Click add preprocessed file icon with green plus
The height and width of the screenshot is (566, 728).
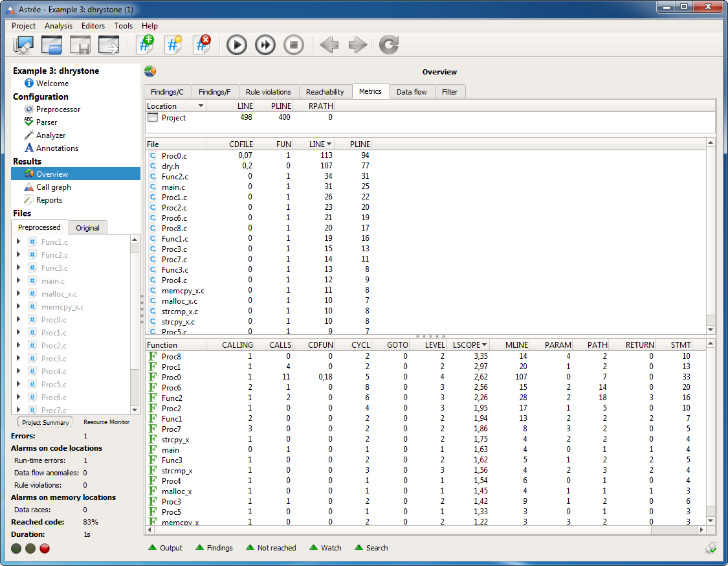pos(146,45)
